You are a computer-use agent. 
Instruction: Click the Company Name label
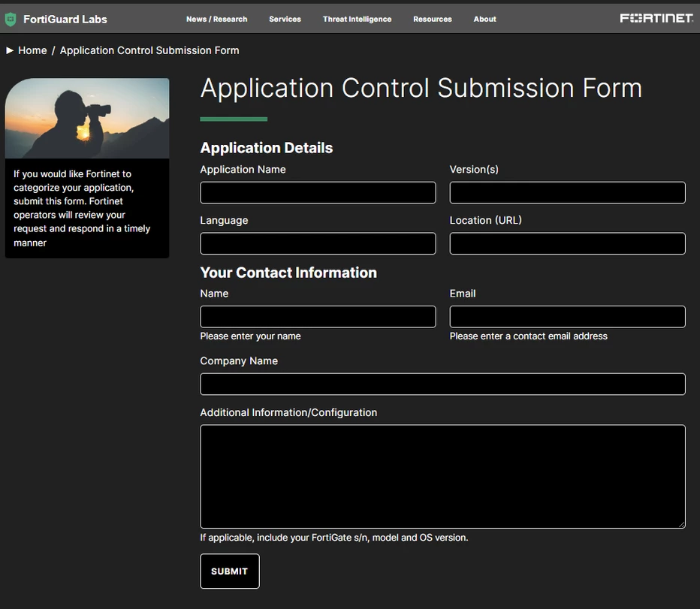click(239, 360)
